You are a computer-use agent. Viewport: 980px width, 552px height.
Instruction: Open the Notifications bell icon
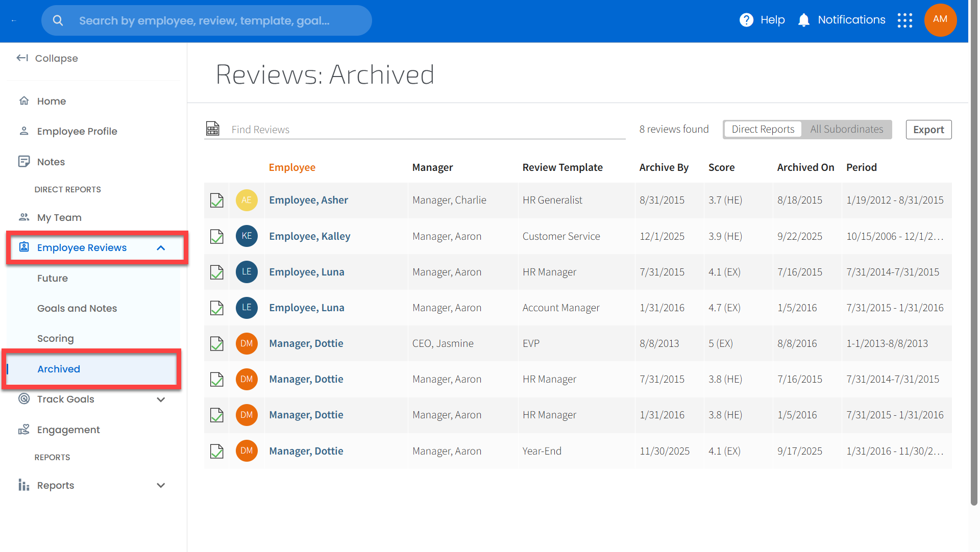[x=804, y=20]
